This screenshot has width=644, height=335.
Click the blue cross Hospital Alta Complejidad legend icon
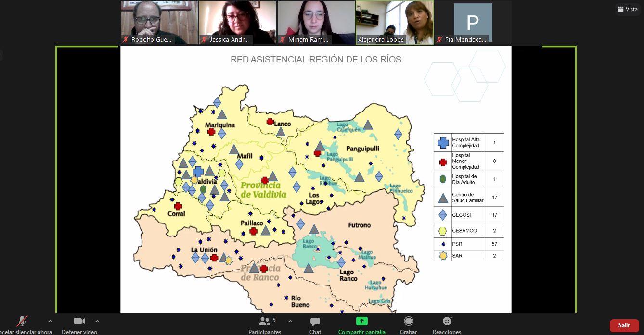pos(443,143)
